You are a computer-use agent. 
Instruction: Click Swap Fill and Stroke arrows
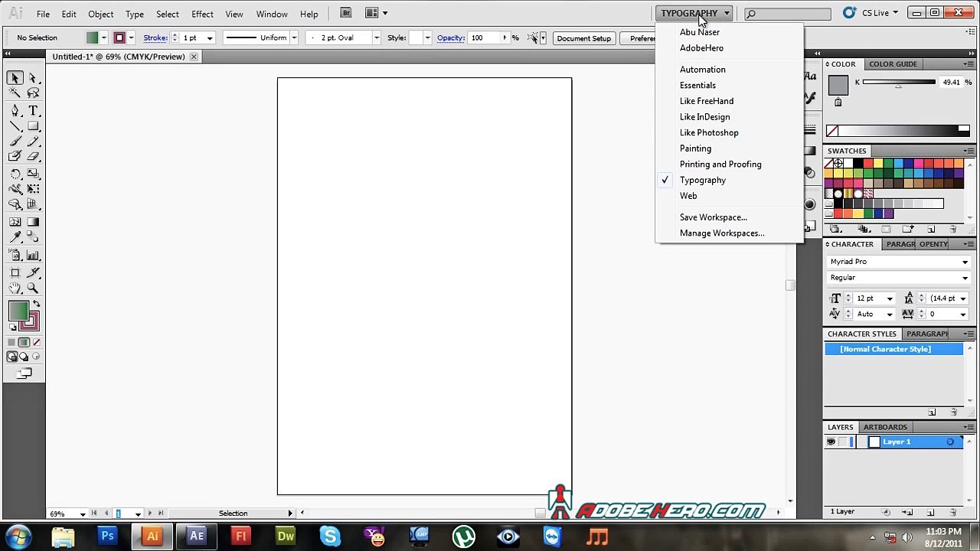pyautogui.click(x=35, y=305)
